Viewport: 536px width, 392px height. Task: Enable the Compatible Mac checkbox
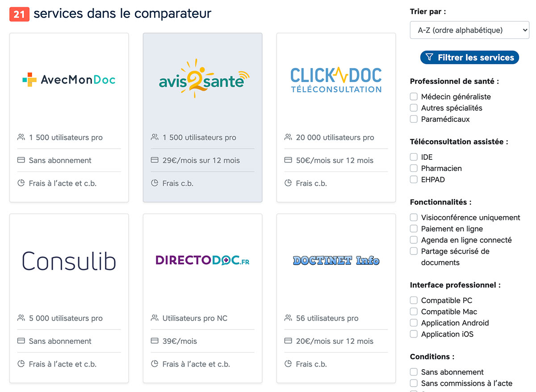tap(414, 312)
